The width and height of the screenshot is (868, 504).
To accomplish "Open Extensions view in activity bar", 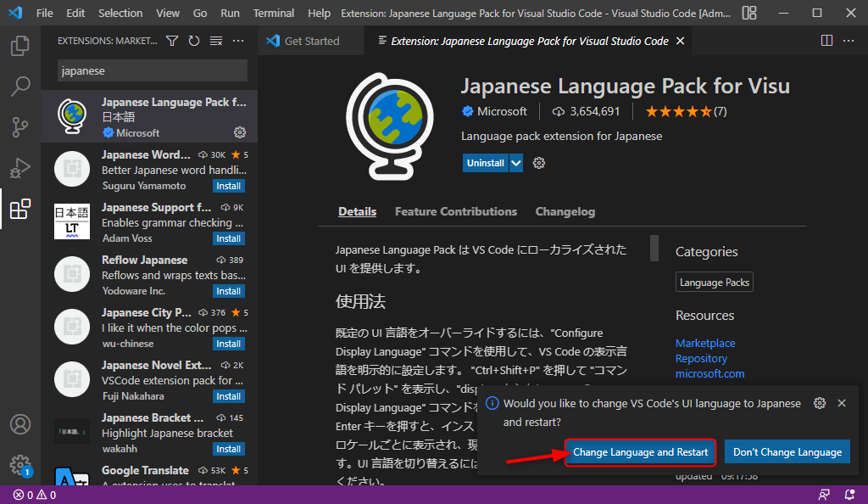I will click(20, 209).
